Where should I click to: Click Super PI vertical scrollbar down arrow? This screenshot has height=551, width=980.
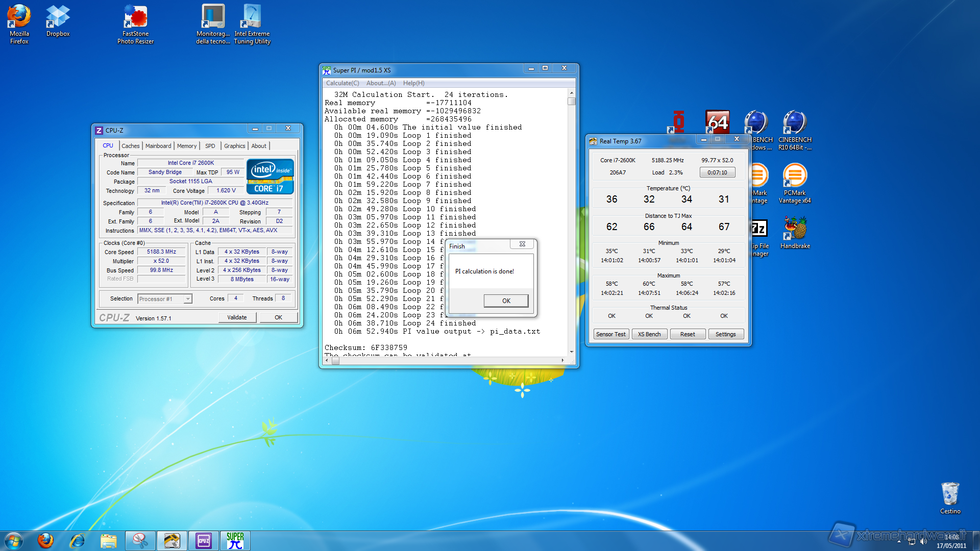pos(571,352)
